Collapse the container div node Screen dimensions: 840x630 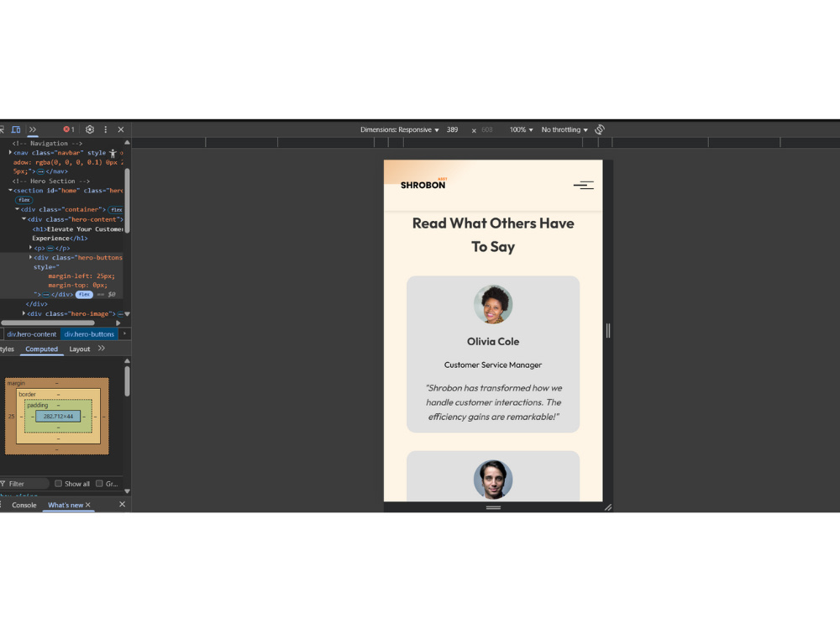(x=17, y=209)
